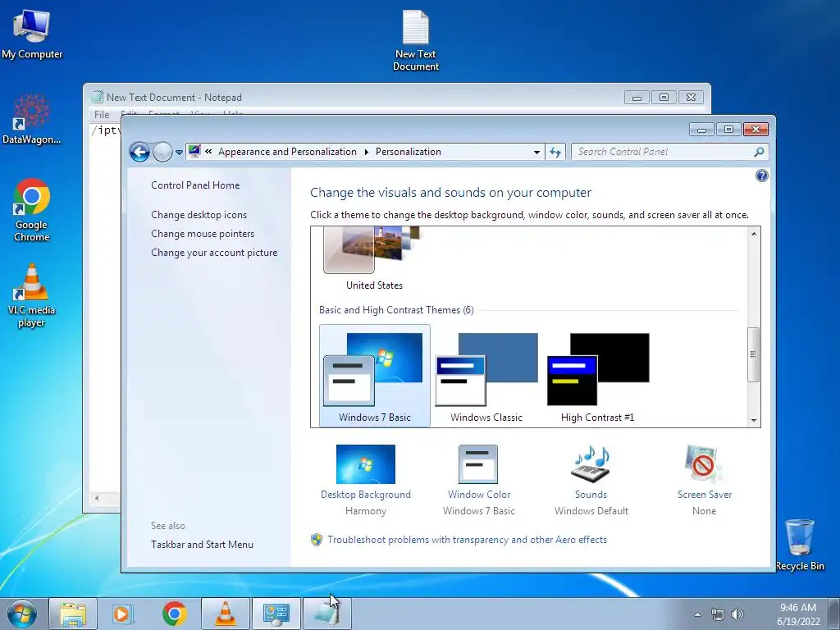Image resolution: width=840 pixels, height=630 pixels.
Task: Select the United States theme
Action: pyautogui.click(x=374, y=259)
